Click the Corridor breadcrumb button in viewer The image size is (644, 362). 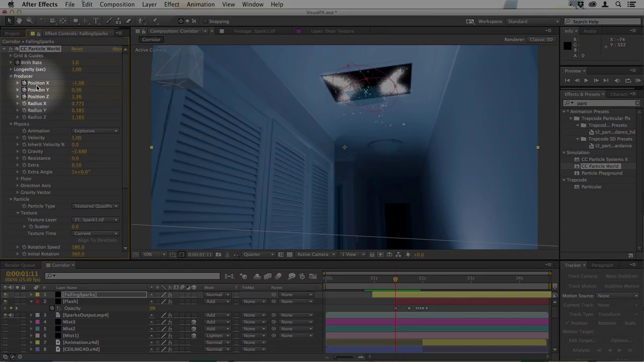pyautogui.click(x=151, y=40)
